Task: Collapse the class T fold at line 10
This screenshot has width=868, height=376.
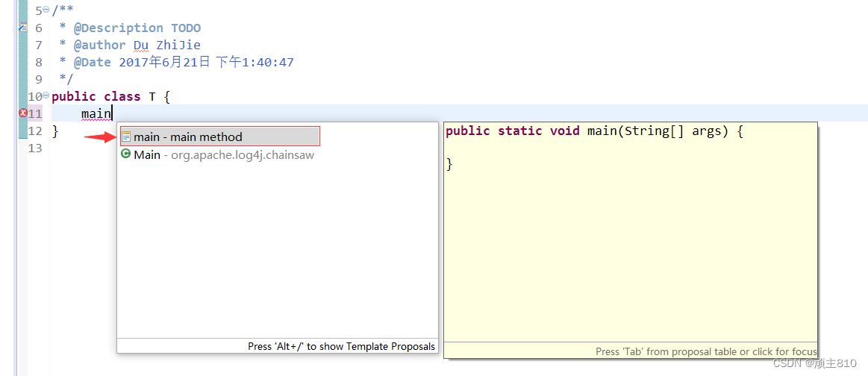Action: coord(46,95)
